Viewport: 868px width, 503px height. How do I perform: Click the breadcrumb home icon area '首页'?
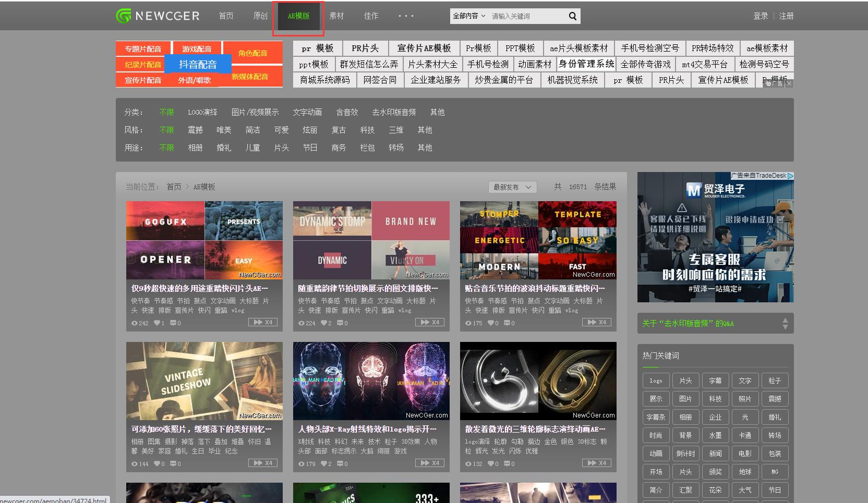pos(174,186)
